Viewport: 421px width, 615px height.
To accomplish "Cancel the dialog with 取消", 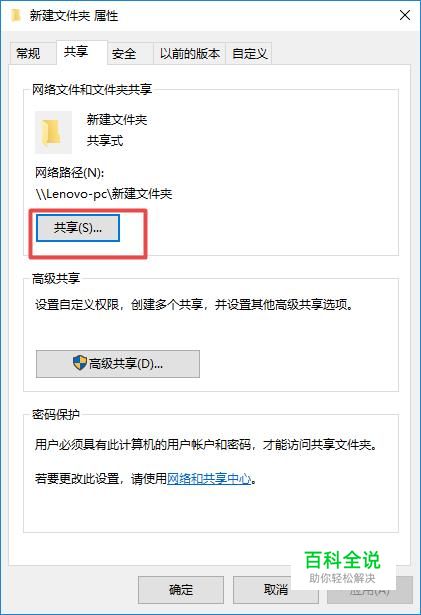I will point(275,590).
